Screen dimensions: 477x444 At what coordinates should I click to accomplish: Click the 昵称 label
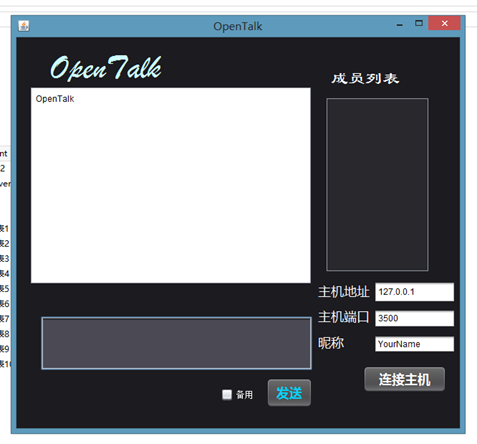coord(331,343)
